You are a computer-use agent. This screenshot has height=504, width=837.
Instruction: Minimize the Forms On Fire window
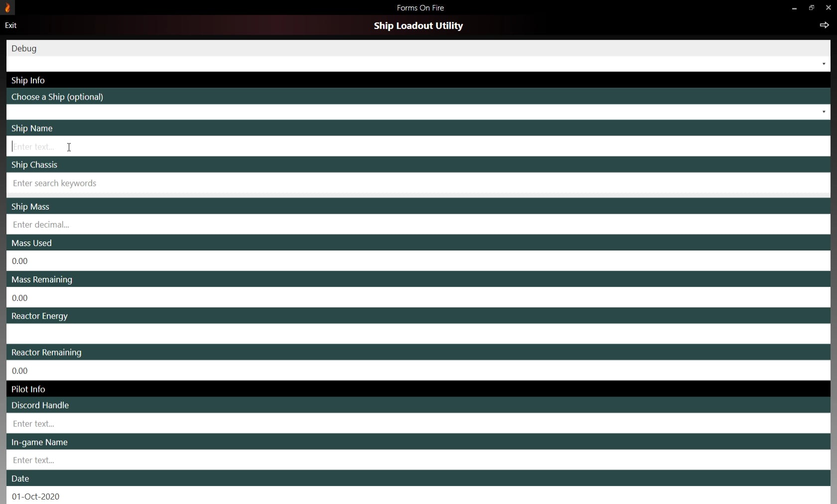[794, 7]
